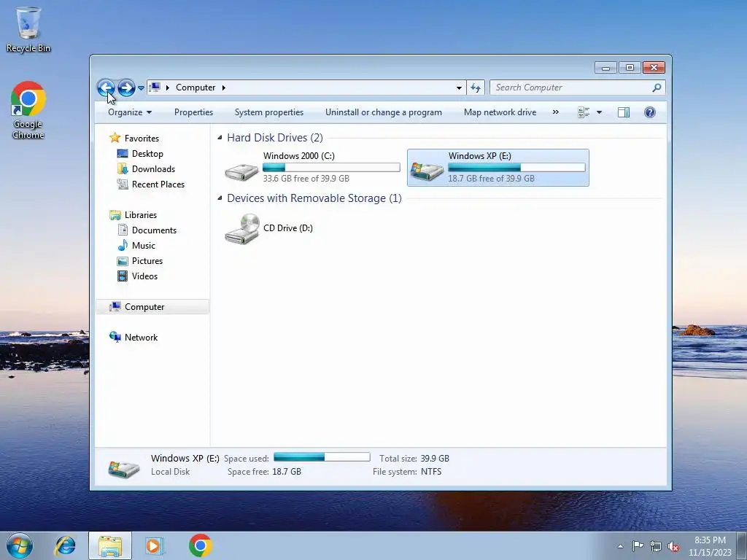The height and width of the screenshot is (560, 747).
Task: Click Map network drive
Action: pyautogui.click(x=500, y=112)
